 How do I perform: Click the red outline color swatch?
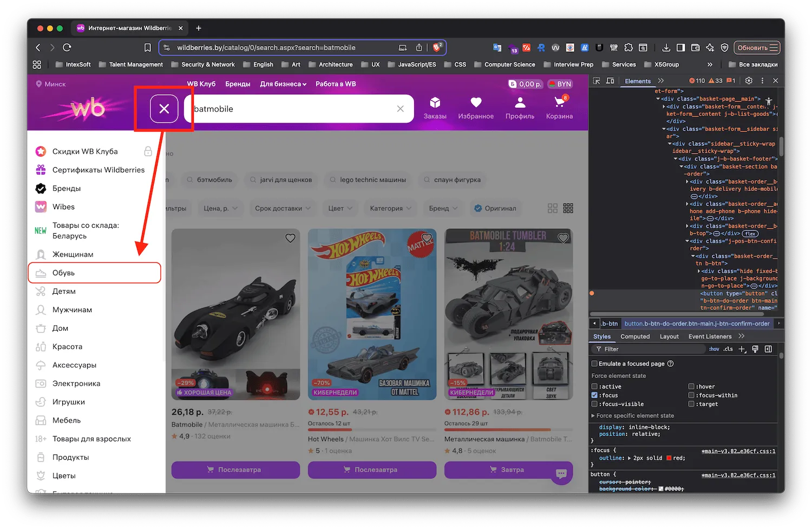[x=669, y=458]
